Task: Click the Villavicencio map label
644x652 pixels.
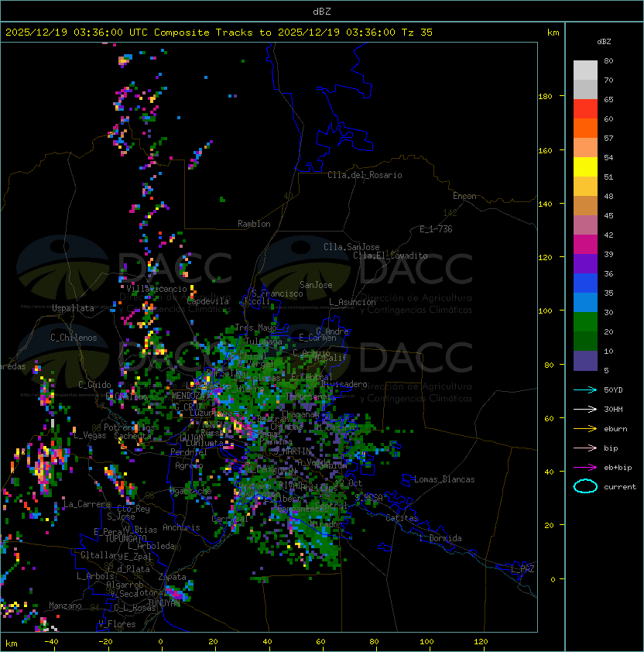Action: pyautogui.click(x=156, y=289)
